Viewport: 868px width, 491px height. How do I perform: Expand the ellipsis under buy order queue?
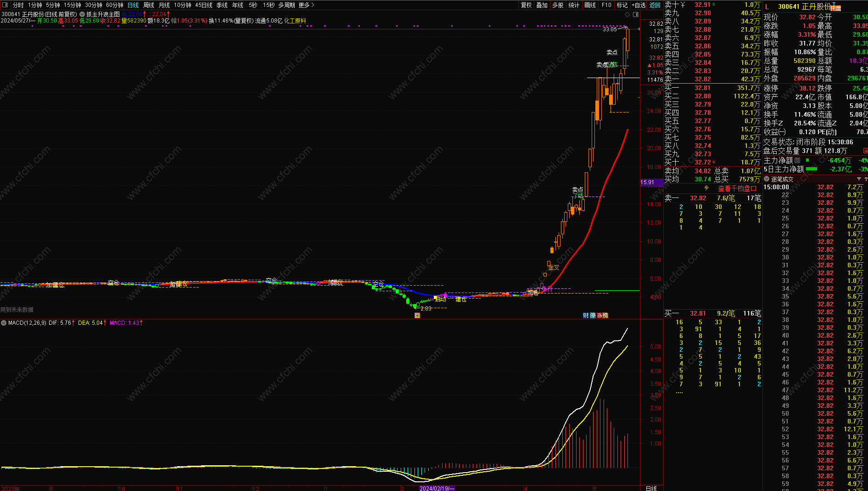coord(679,392)
